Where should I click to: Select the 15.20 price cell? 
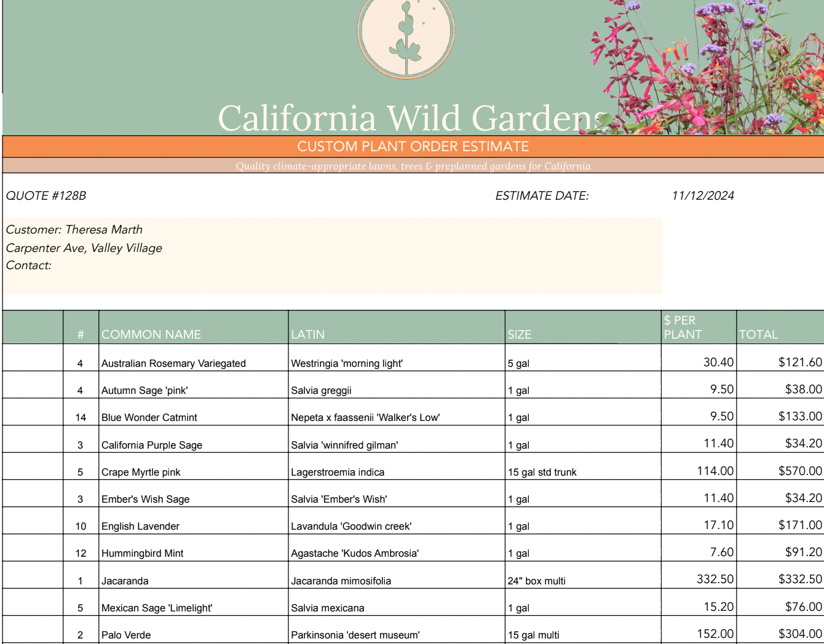(x=699, y=602)
